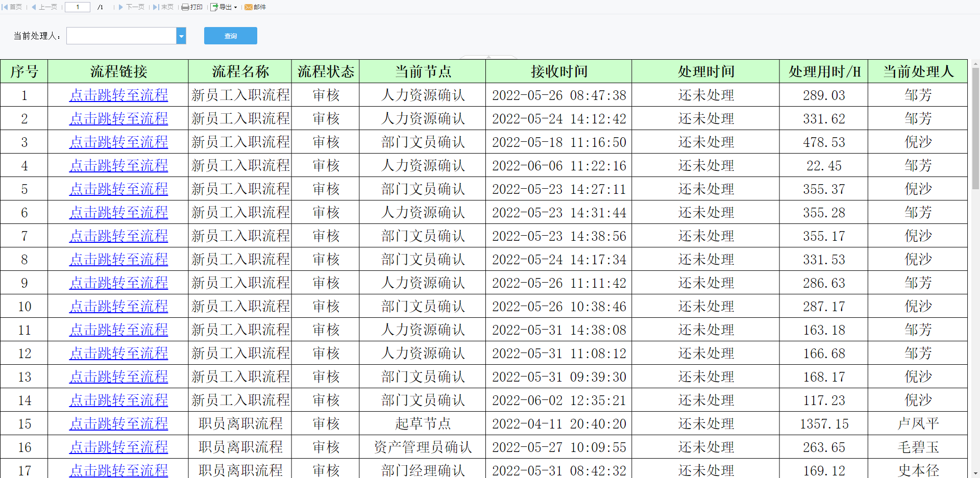The width and height of the screenshot is (980, 478).
Task: Select receive time 2022-06-02 12:35:21
Action: click(x=559, y=400)
